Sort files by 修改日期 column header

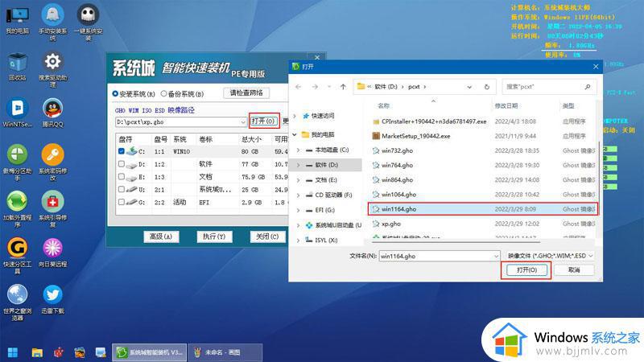point(506,106)
